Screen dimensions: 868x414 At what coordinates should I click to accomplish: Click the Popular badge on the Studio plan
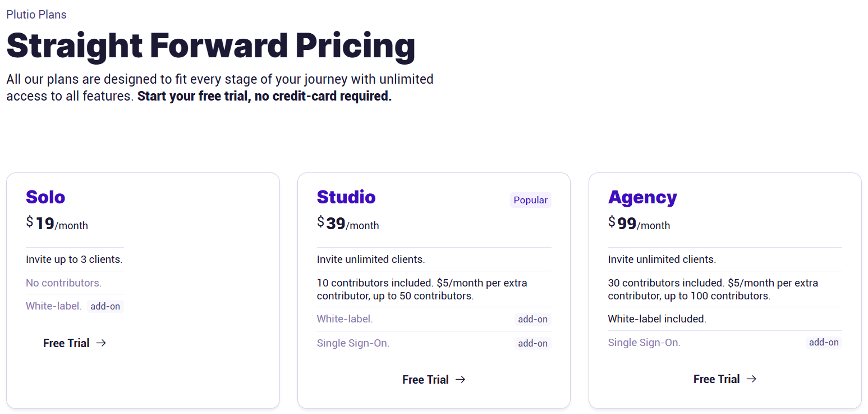click(530, 200)
